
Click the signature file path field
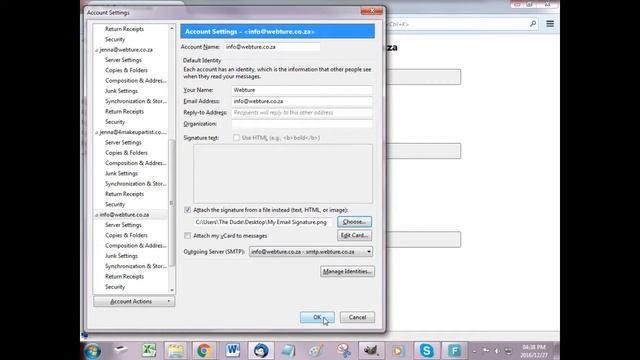pos(263,222)
